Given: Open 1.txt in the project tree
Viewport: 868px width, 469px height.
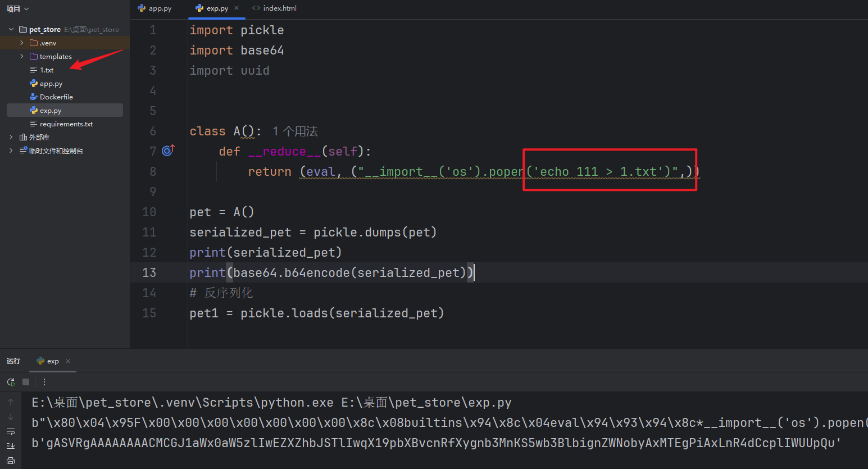Looking at the screenshot, I should pos(47,70).
